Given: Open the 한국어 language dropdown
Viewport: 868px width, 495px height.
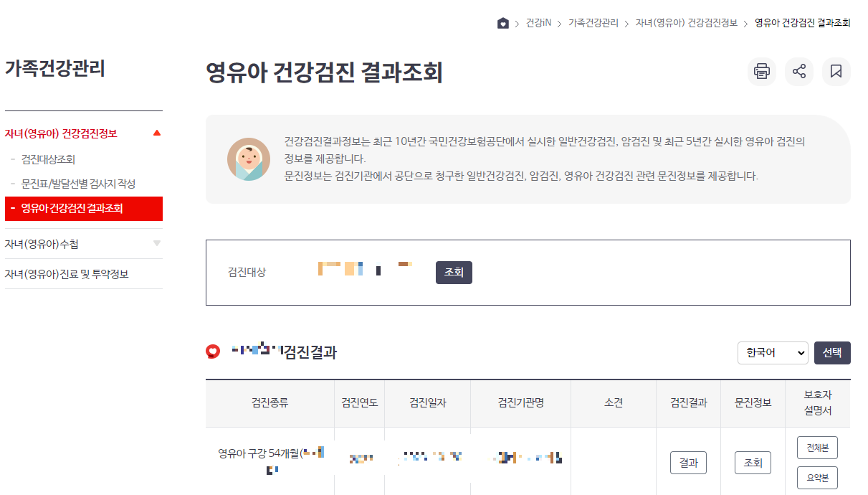Looking at the screenshot, I should coord(772,352).
